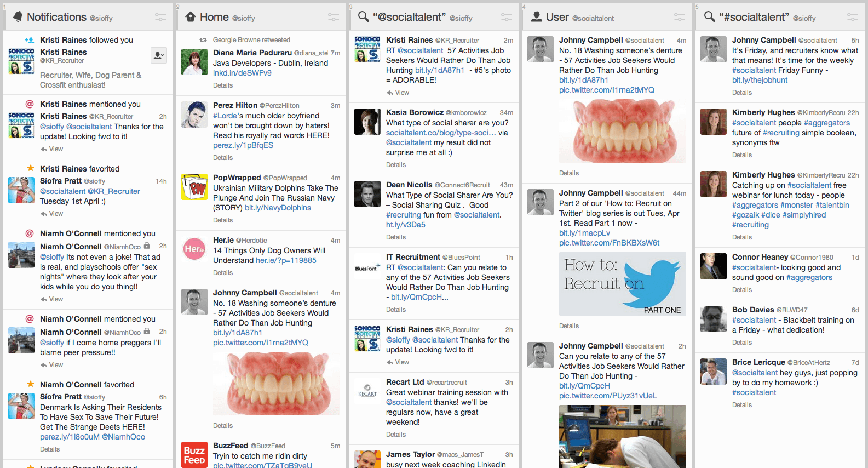Expand View under Niamh O'Connell preggers tweet

coord(52,365)
